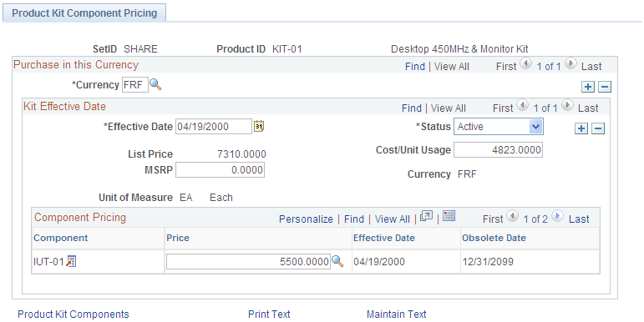The image size is (644, 322).
Task: Open the Effective Date calendar picker
Action: (259, 126)
